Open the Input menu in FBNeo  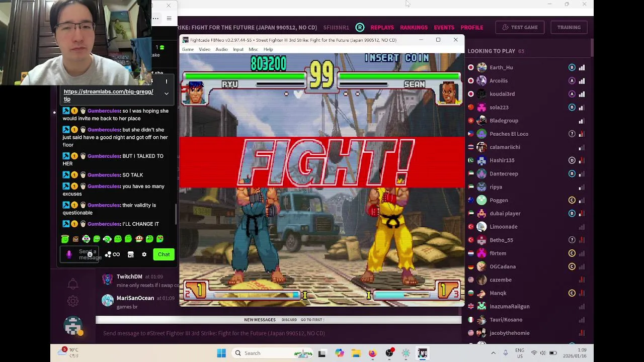238,49
